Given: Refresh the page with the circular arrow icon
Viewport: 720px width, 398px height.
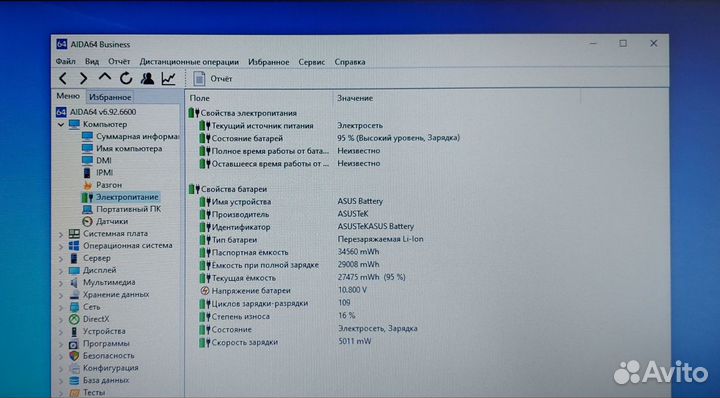Looking at the screenshot, I should pyautogui.click(x=126, y=79).
